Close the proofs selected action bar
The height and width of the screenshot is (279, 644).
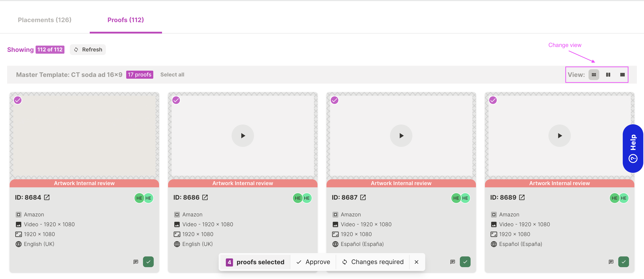tap(416, 262)
